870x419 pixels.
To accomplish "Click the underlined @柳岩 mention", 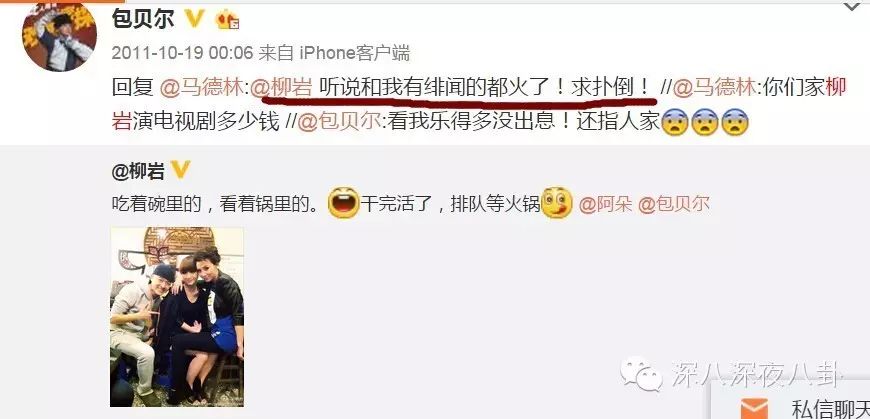I will [281, 88].
